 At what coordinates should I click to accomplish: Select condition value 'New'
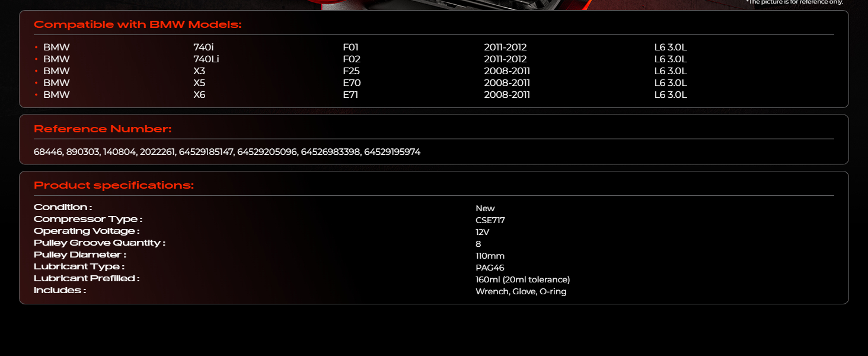[x=485, y=208]
